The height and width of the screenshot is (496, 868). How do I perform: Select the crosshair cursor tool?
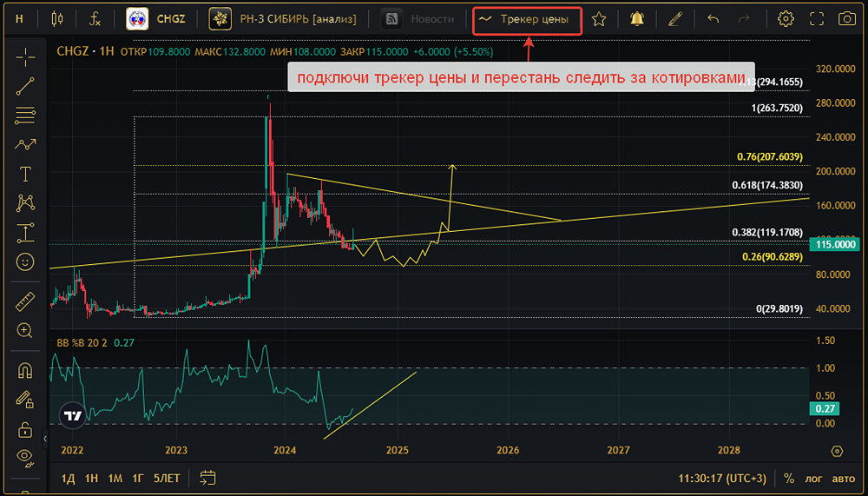coord(25,57)
